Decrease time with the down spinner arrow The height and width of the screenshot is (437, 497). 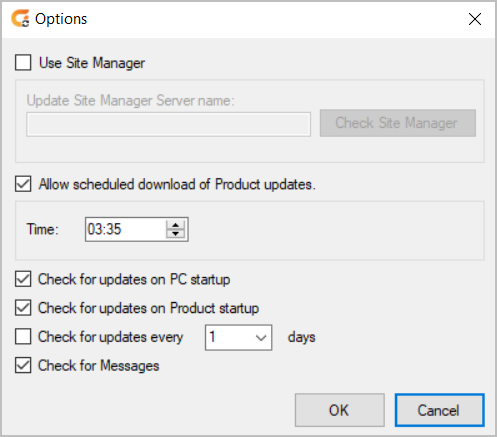point(175,234)
